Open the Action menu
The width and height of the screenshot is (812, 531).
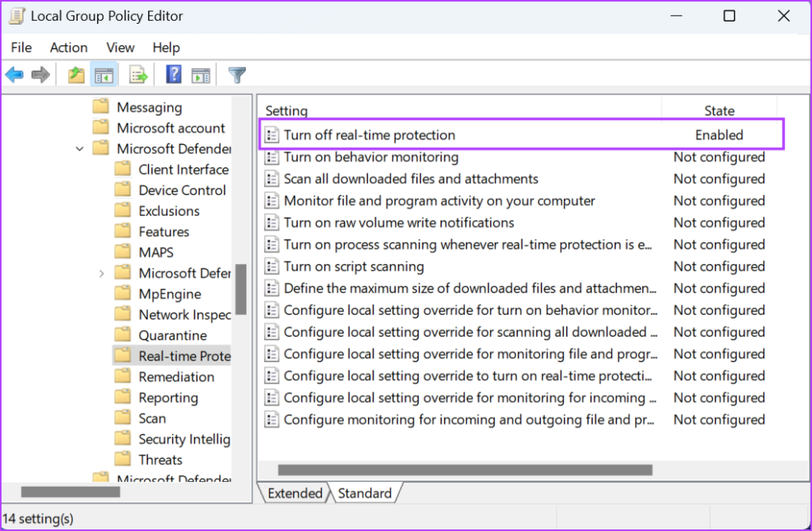tap(69, 48)
